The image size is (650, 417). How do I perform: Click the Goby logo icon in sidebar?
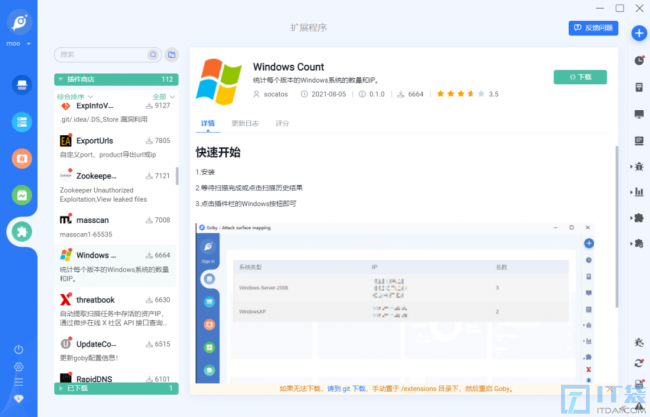pyautogui.click(x=19, y=22)
